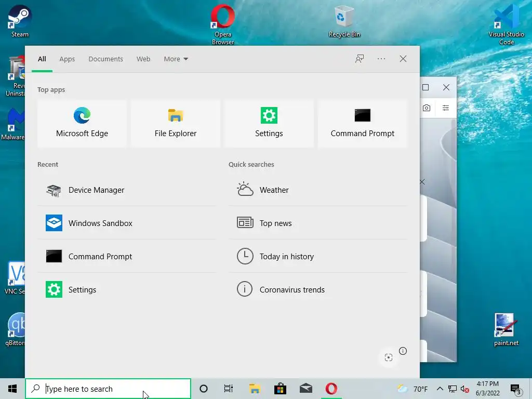This screenshot has width=532, height=399.
Task: Open Command Prompt in Recent list
Action: pos(127,257)
